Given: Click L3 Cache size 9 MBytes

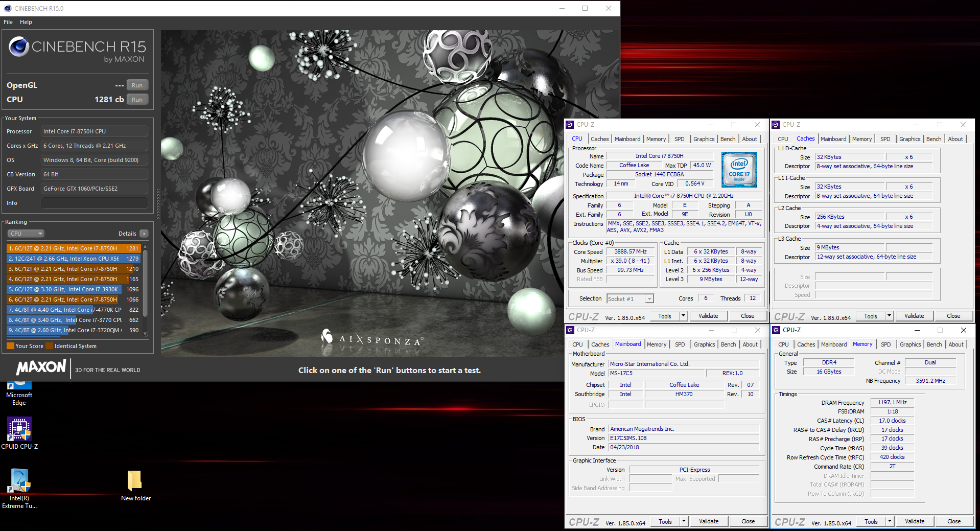Looking at the screenshot, I should point(850,247).
